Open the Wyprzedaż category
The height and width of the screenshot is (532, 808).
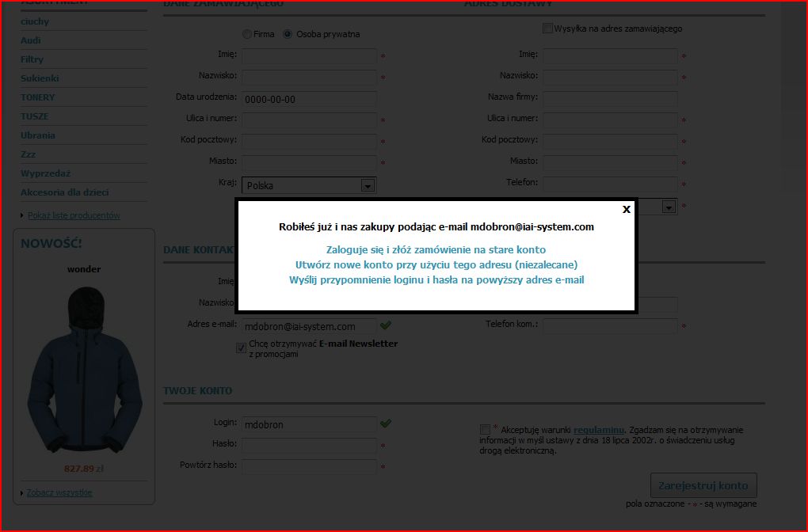pos(45,173)
